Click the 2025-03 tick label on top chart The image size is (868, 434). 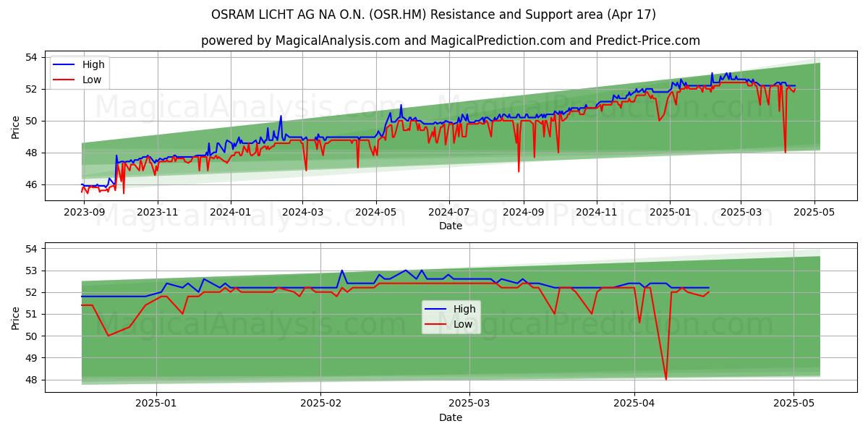coord(740,213)
